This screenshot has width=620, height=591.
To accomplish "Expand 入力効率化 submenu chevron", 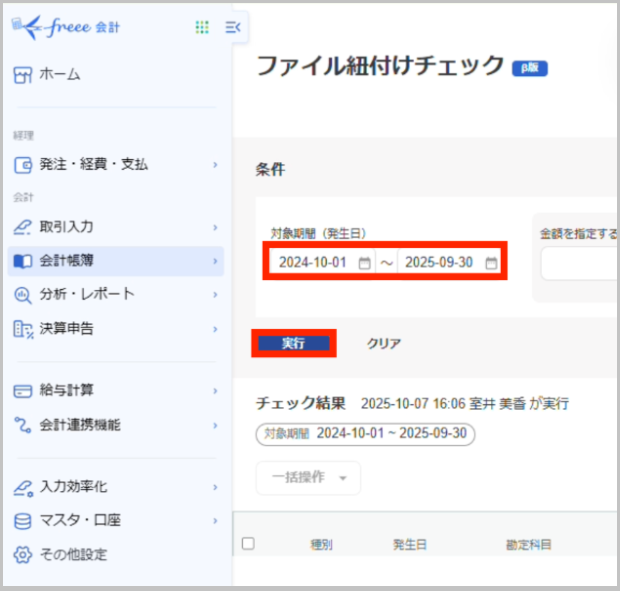I will coord(215,487).
